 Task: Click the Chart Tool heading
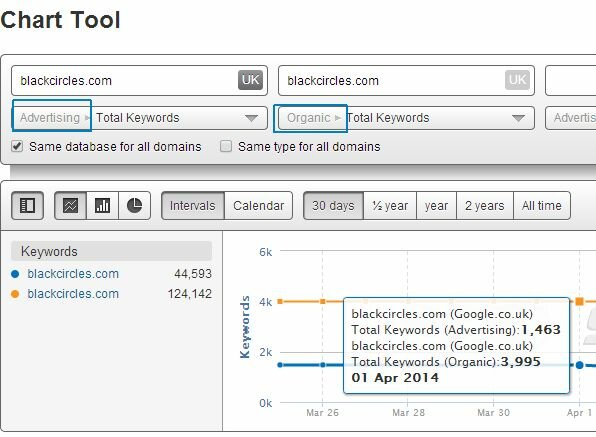[61, 20]
